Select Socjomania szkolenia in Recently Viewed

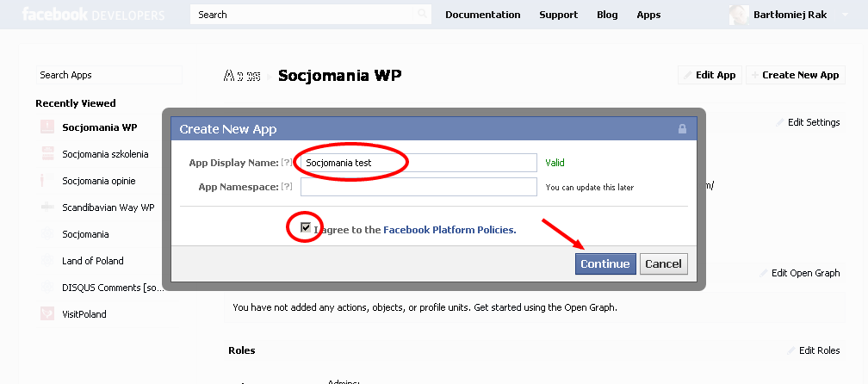point(105,154)
